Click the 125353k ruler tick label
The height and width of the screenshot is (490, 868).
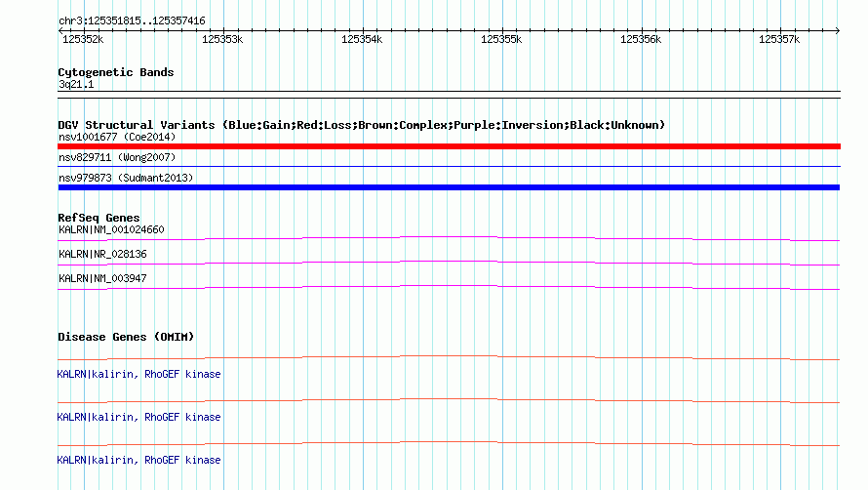pyautogui.click(x=222, y=39)
